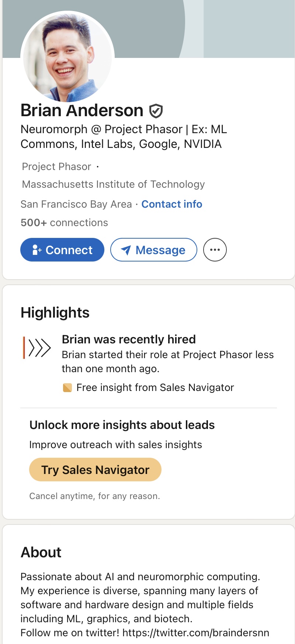295x644 pixels.
Task: Click Try Sales Navigator button
Action: (x=95, y=470)
